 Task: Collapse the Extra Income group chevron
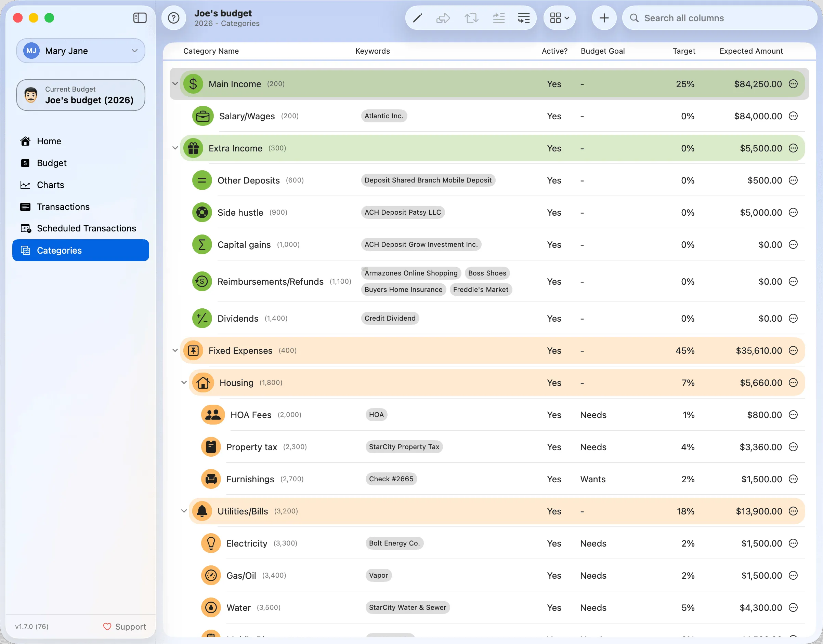click(x=175, y=148)
